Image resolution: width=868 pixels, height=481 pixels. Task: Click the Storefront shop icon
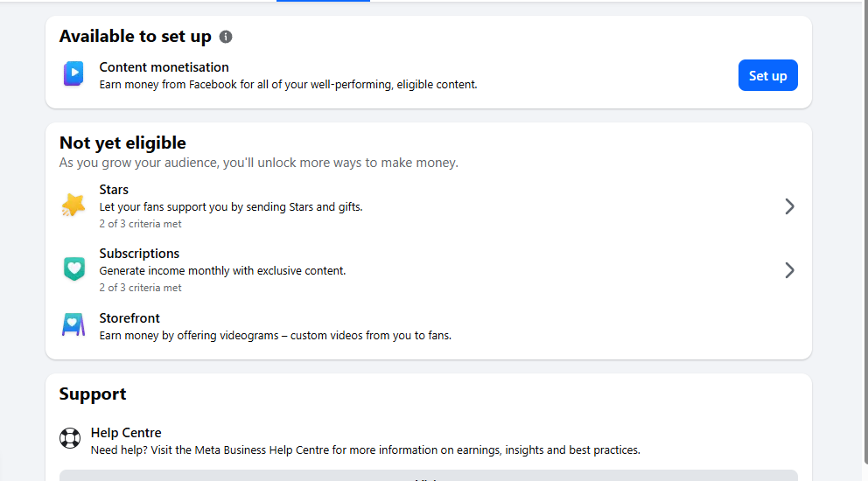tap(73, 325)
